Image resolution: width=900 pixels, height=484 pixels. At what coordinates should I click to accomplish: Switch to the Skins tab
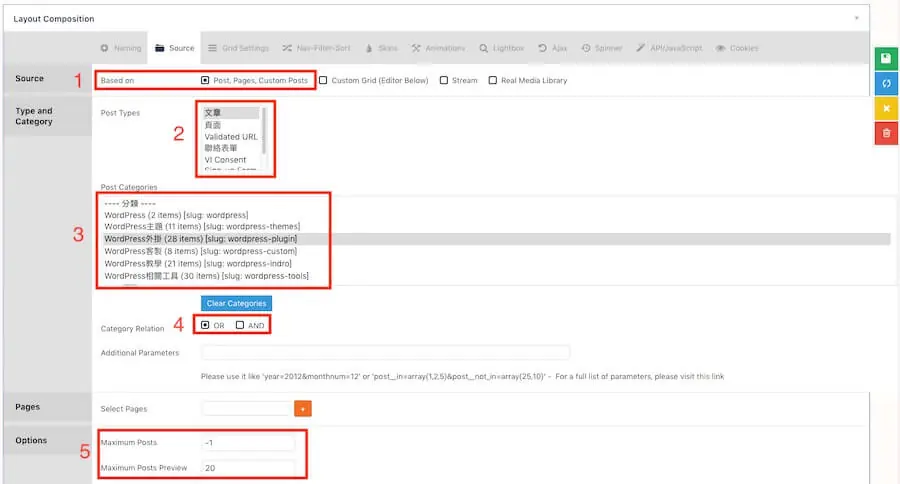[381, 48]
